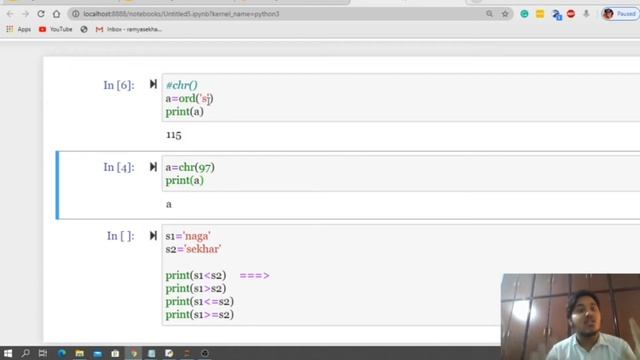Open the Gmail Inbox bookmark
The image size is (640, 360).
[x=129, y=29]
